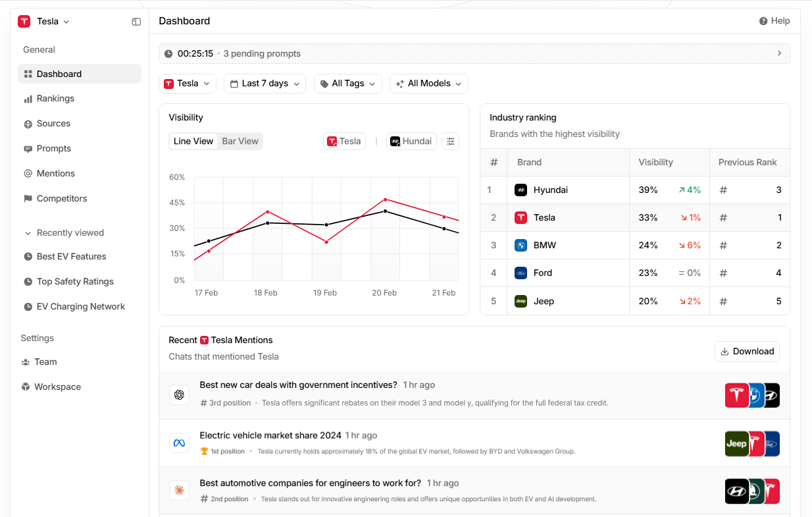Open chart filter settings icon
This screenshot has height=517, width=812.
[x=450, y=142]
